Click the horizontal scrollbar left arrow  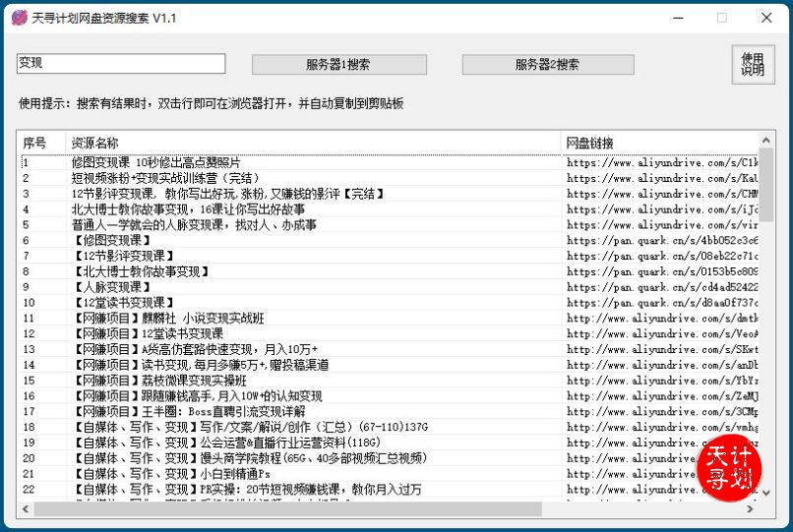pyautogui.click(x=26, y=508)
